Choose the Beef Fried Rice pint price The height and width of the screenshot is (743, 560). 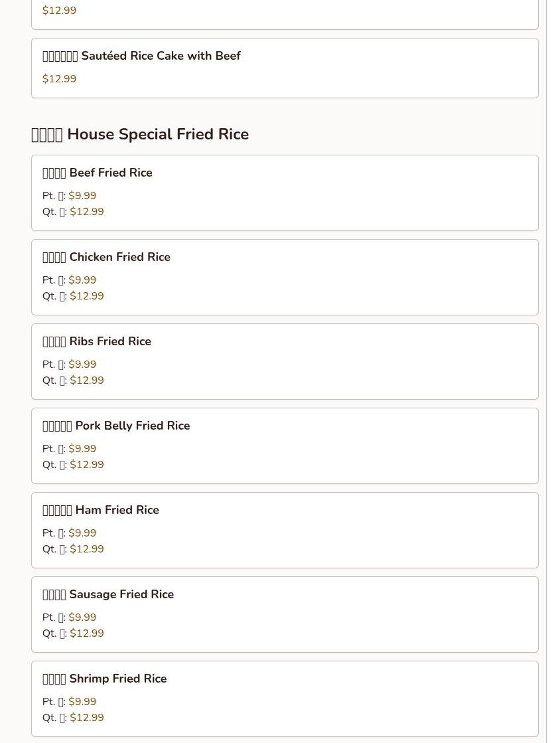82,196
